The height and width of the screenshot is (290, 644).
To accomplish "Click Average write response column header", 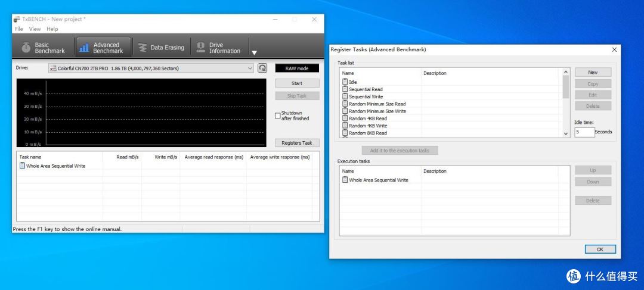I will (280, 157).
